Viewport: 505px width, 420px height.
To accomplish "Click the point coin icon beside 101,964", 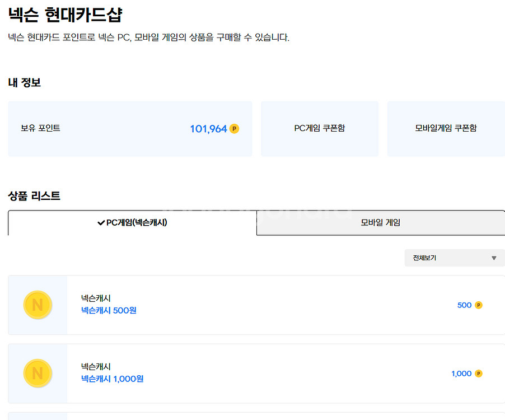I will click(x=234, y=129).
